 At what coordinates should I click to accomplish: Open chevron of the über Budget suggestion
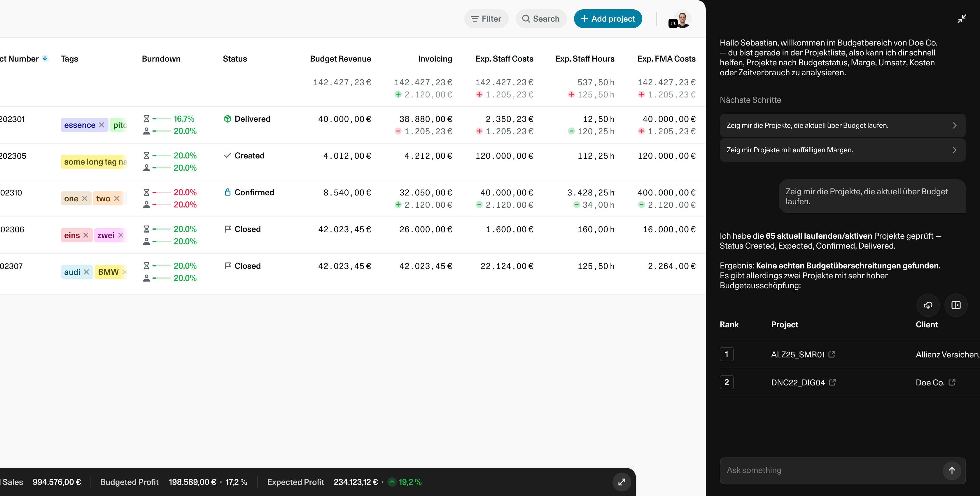point(954,125)
